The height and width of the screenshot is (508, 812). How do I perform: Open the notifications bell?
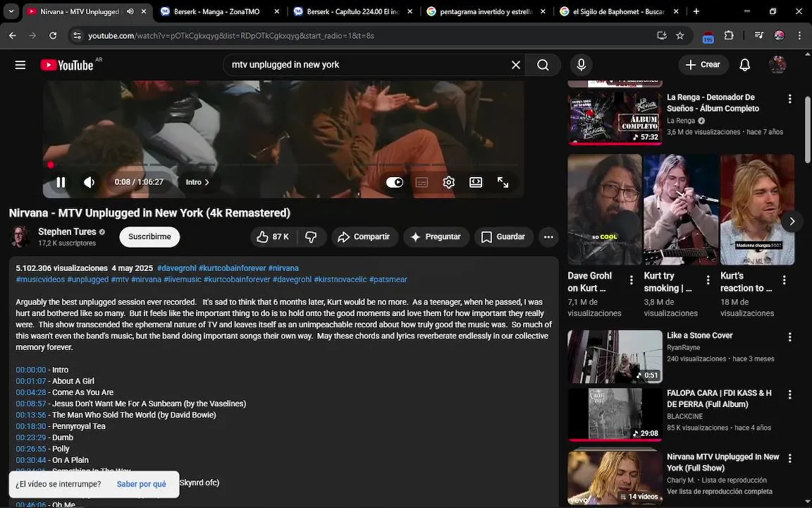click(x=744, y=65)
